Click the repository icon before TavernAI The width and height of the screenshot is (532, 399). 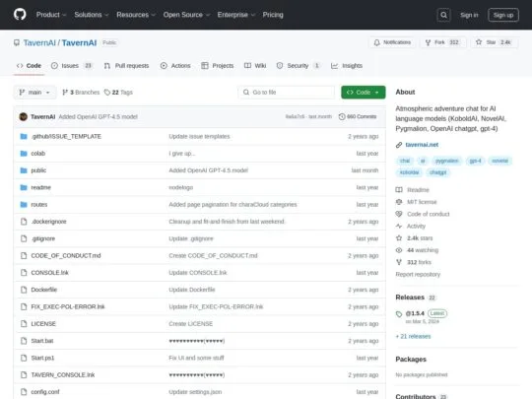(17, 42)
